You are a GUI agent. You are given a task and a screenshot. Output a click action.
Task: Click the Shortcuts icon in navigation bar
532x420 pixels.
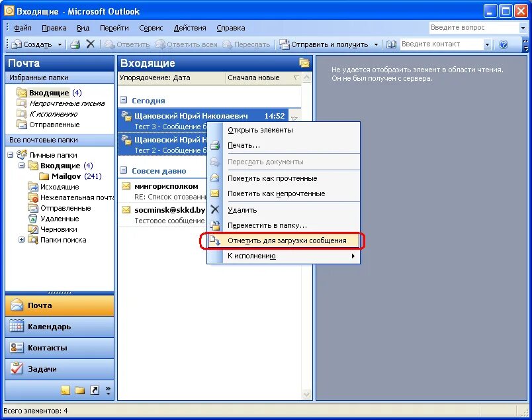[95, 390]
